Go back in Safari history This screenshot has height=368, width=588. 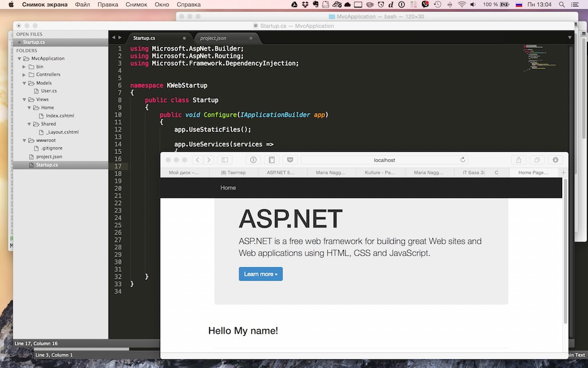(x=198, y=160)
